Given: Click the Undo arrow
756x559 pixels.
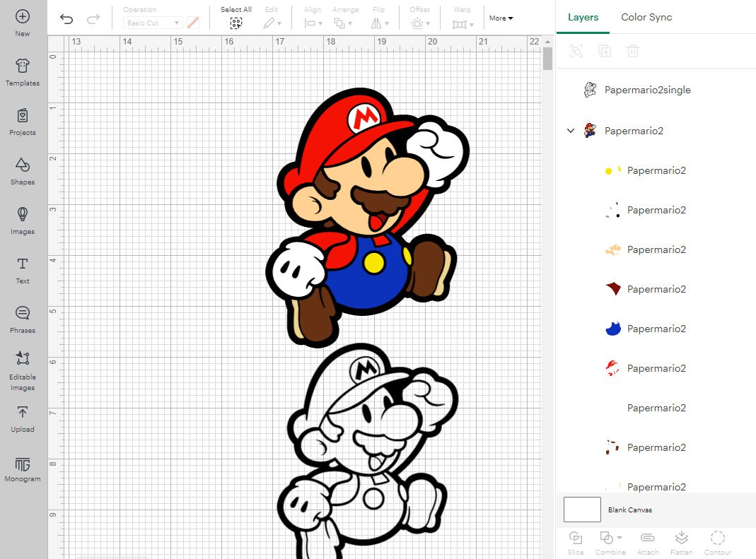Looking at the screenshot, I should pyautogui.click(x=66, y=18).
